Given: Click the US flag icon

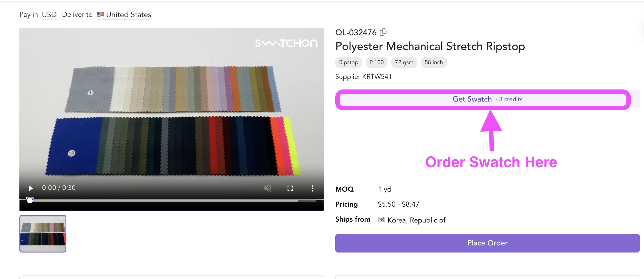Looking at the screenshot, I should point(100,14).
